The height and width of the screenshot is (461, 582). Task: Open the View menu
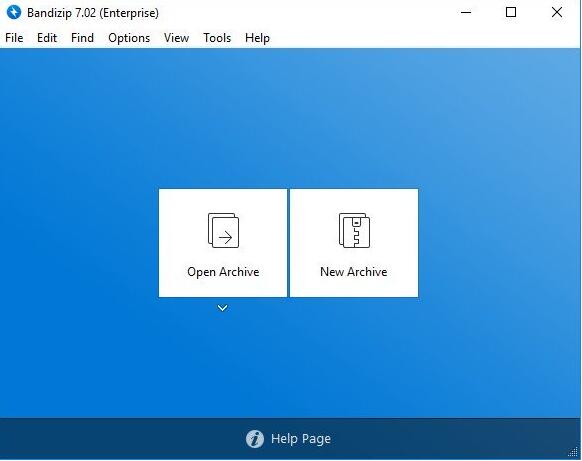(176, 38)
